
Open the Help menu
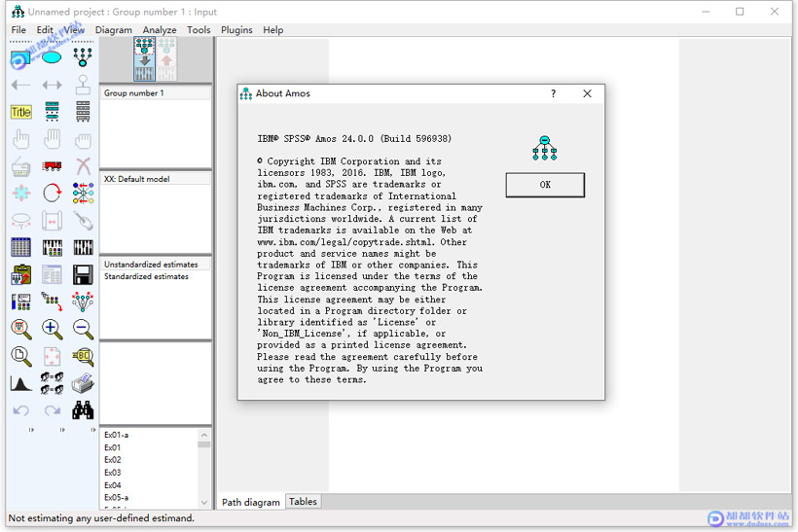click(x=272, y=30)
